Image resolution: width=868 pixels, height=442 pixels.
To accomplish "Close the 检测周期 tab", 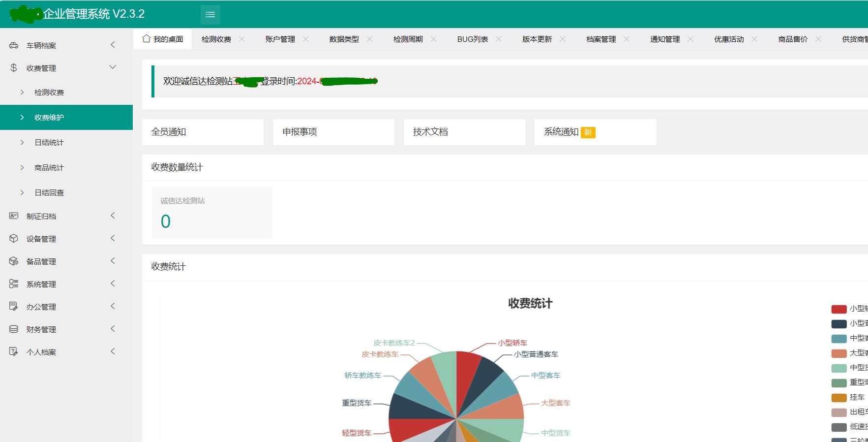I will (x=433, y=39).
